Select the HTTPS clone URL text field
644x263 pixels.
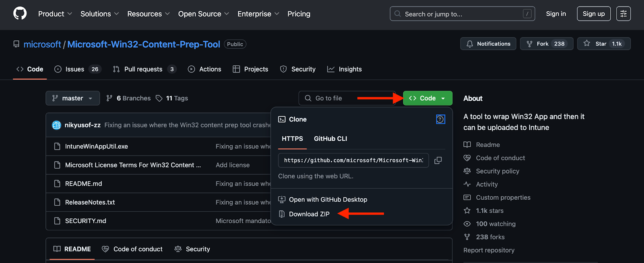coord(353,160)
